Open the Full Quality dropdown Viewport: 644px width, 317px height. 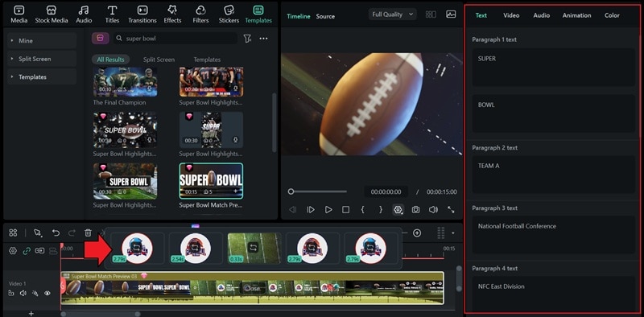tap(392, 14)
